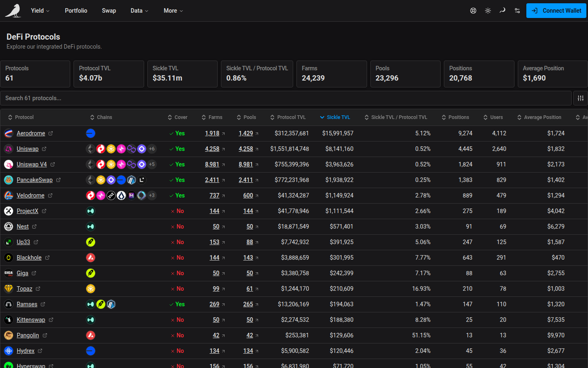
Task: Click the external link icon next to Velodrome
Action: (50, 195)
